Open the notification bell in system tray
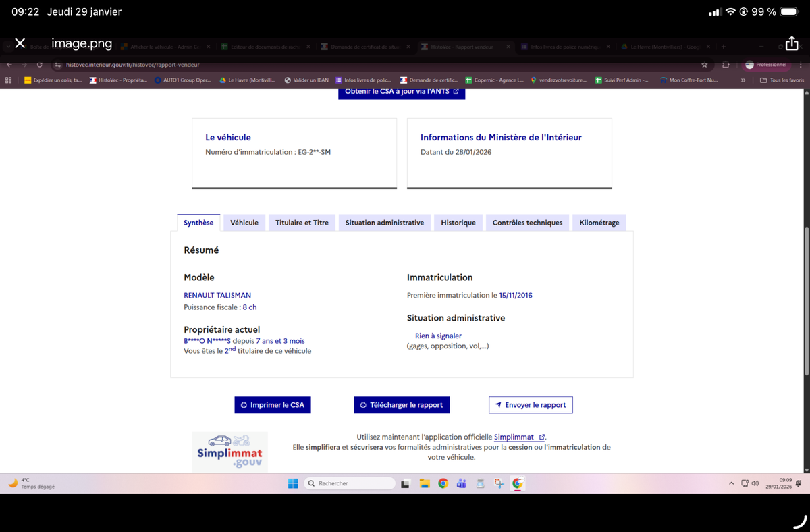This screenshot has height=532, width=810. click(x=799, y=483)
